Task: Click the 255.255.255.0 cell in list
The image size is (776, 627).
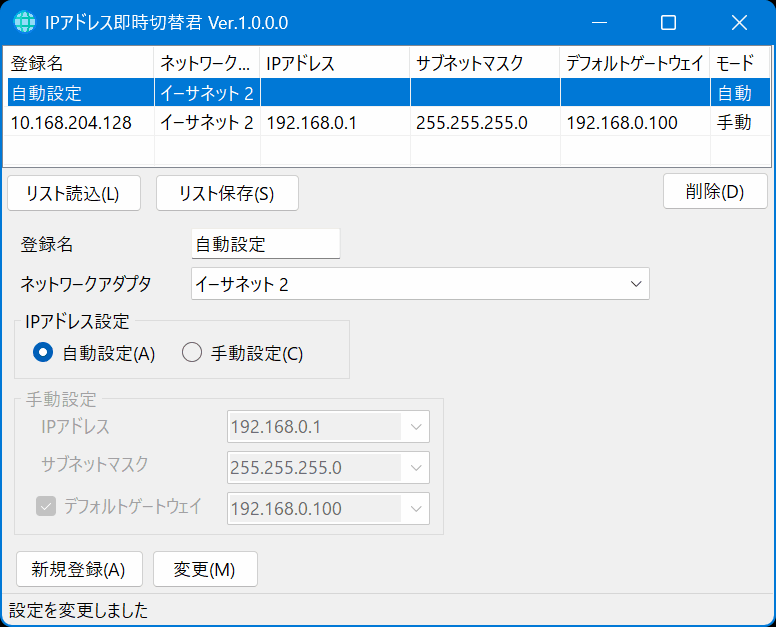Action: click(485, 122)
